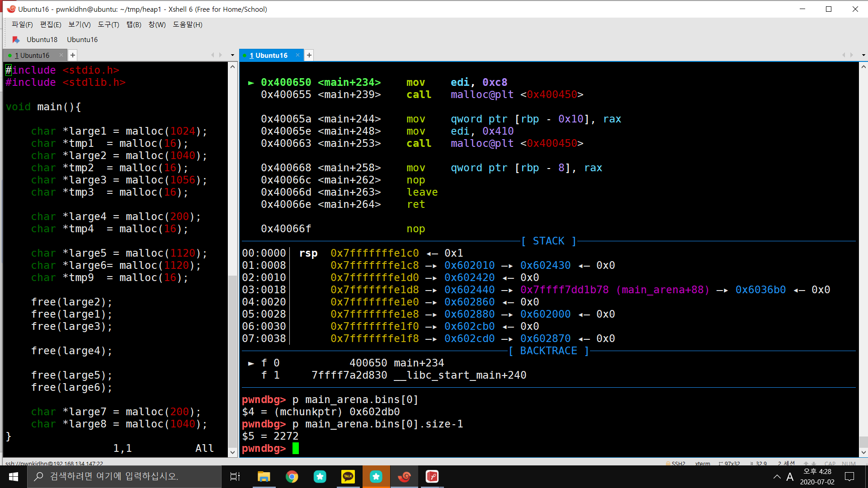Open the 탭(B) menu
This screenshot has width=868, height=488.
tap(134, 24)
